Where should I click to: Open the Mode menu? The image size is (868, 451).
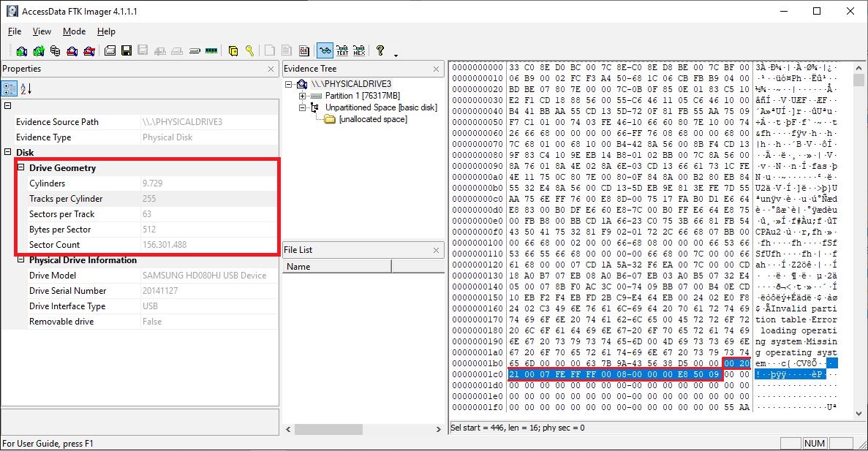[74, 31]
